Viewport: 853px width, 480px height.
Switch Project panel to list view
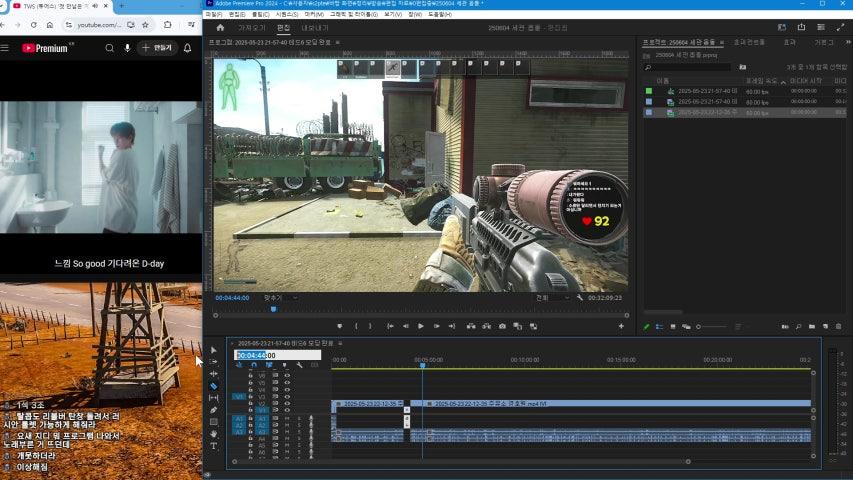[x=659, y=327]
